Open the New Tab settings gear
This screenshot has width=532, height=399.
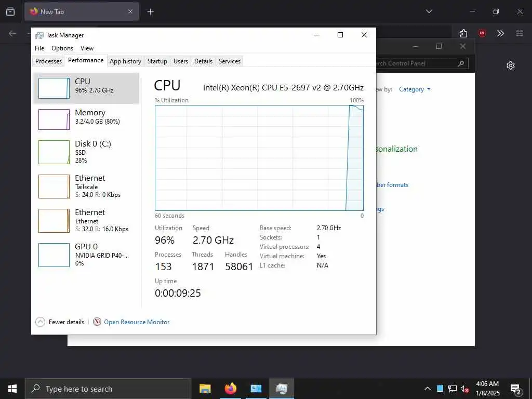511,65
